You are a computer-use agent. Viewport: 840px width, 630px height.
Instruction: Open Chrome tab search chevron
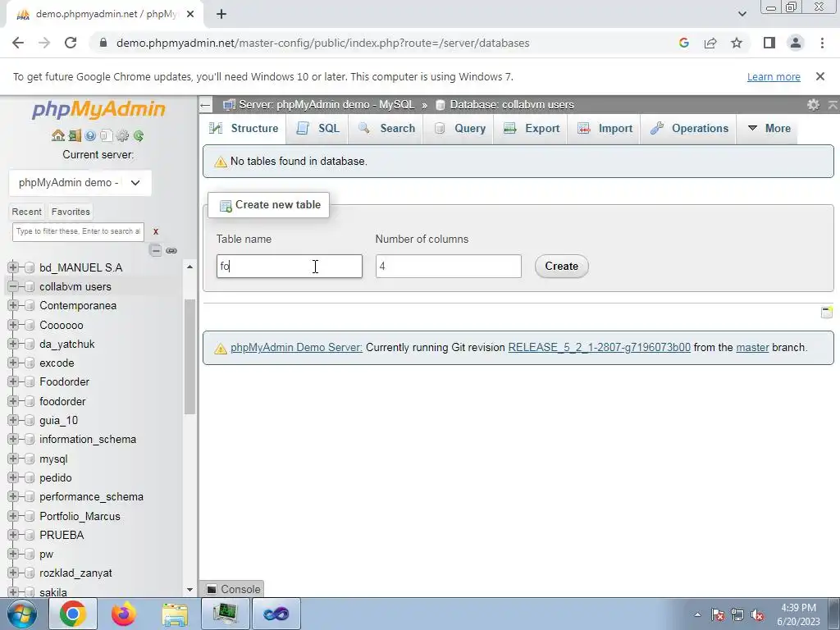pyautogui.click(x=742, y=14)
